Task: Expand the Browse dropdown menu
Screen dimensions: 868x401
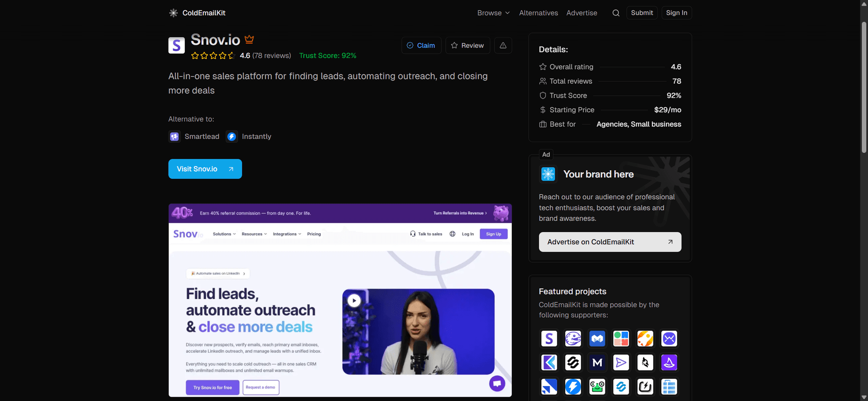Action: coord(493,13)
